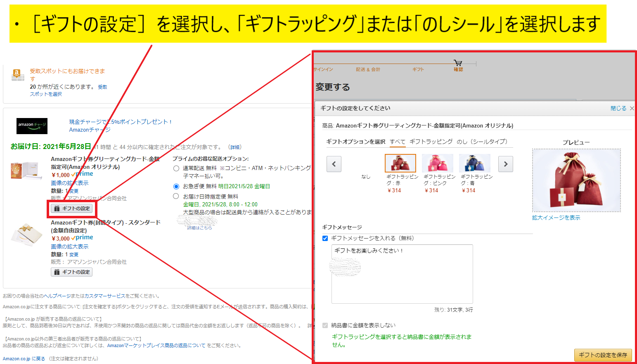The width and height of the screenshot is (637, 364).
Task: Toggle 納品書に金額を表示しない checkbox
Action: click(325, 325)
